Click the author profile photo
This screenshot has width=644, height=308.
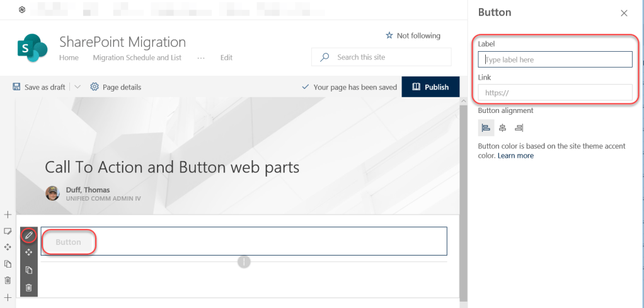[x=52, y=193]
